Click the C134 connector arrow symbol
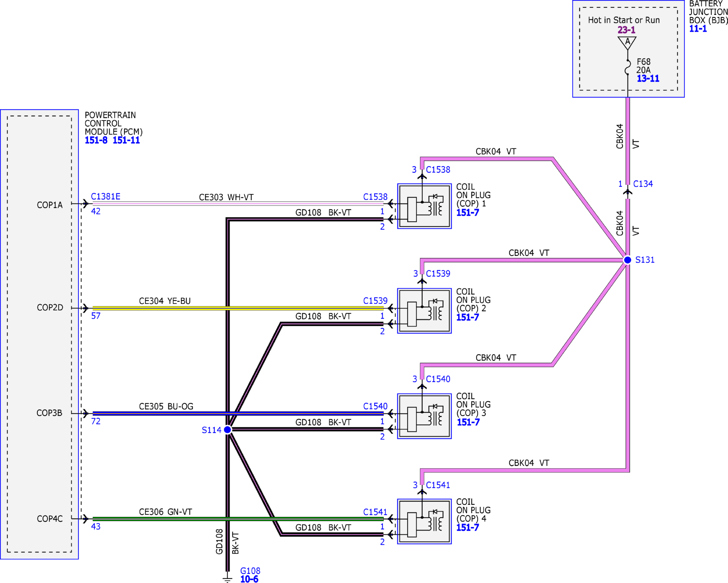 pos(628,192)
